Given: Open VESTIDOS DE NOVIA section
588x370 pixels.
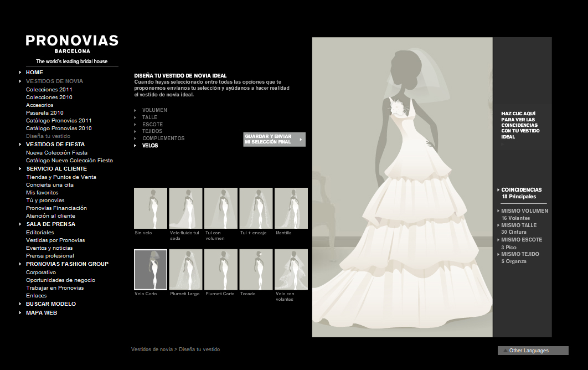Looking at the screenshot, I should point(54,81).
